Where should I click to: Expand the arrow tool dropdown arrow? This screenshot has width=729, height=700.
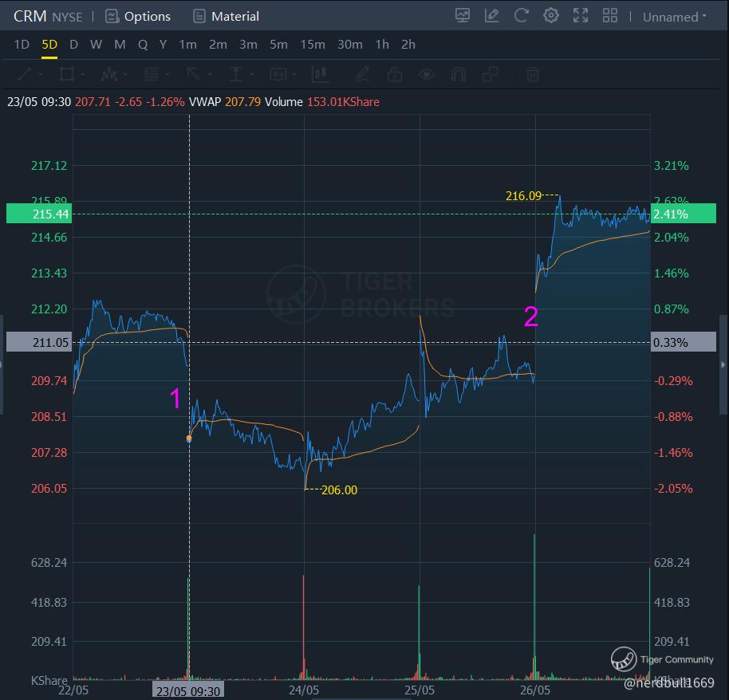(x=210, y=74)
